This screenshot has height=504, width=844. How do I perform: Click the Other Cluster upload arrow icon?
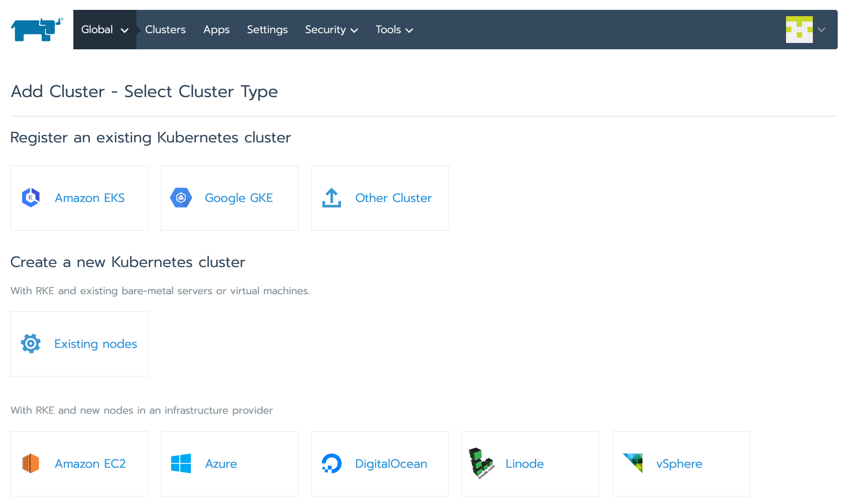[x=331, y=198]
